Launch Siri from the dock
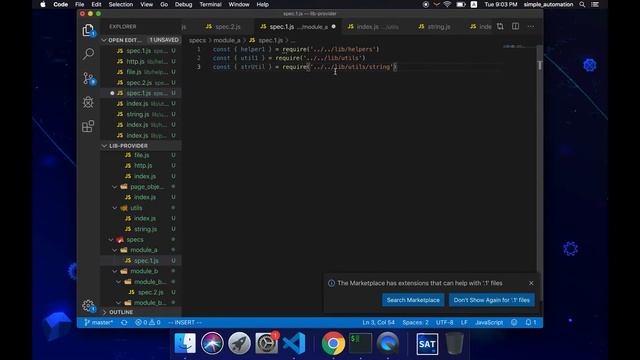 (212, 343)
